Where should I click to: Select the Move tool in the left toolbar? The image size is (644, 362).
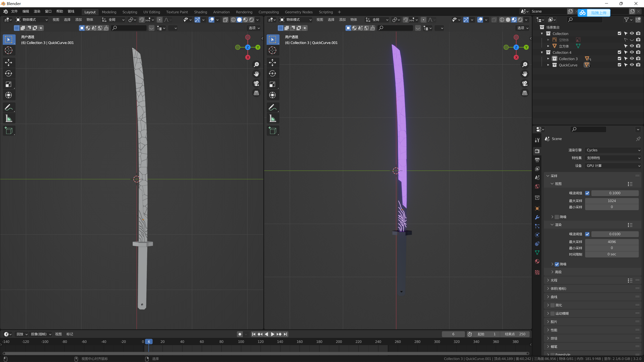tap(9, 63)
